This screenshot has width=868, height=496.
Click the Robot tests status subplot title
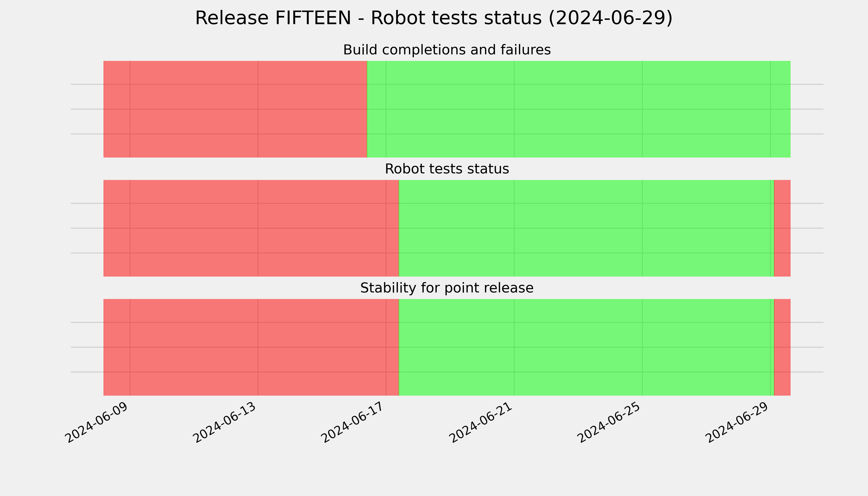[447, 169]
